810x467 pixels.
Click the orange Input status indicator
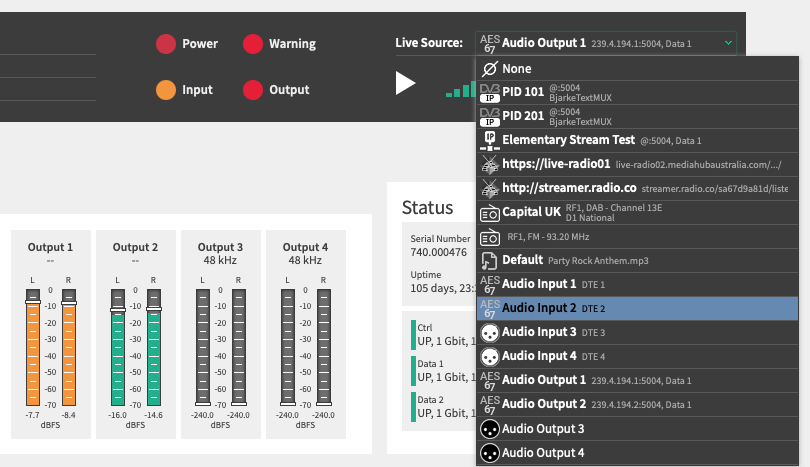coord(165,90)
